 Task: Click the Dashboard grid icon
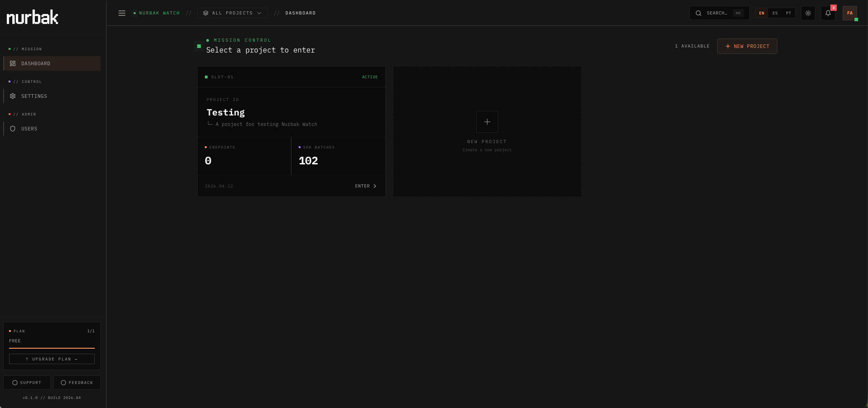[x=13, y=63]
